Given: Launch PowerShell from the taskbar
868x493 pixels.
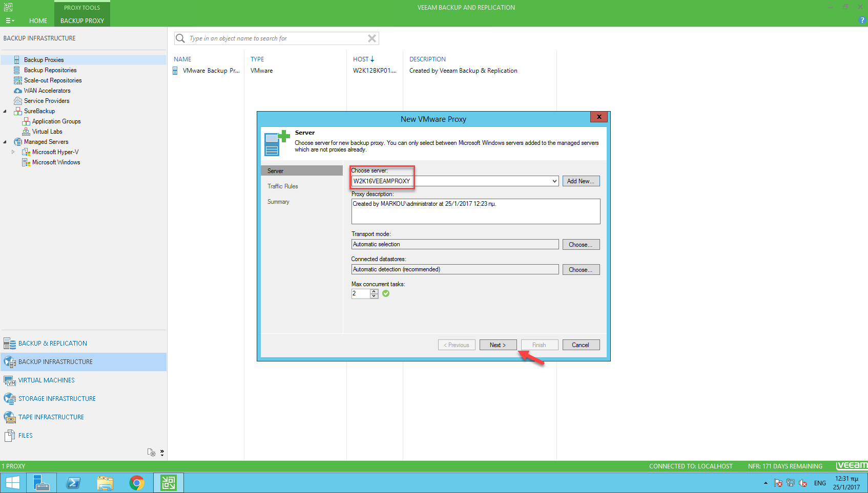Looking at the screenshot, I should click(x=73, y=483).
